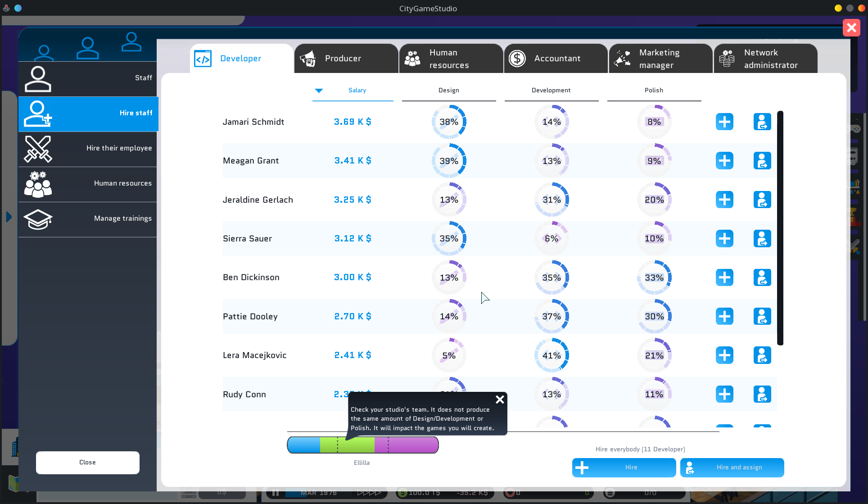Click Lera Macejkovic's 41% Development gauge
The image size is (868, 504).
click(x=552, y=355)
